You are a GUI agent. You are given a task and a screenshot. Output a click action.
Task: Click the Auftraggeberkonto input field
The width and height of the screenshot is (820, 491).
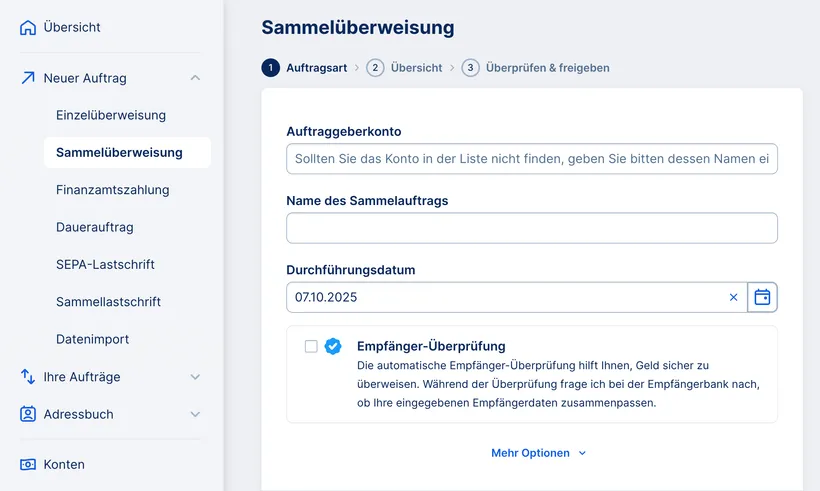[x=531, y=159]
